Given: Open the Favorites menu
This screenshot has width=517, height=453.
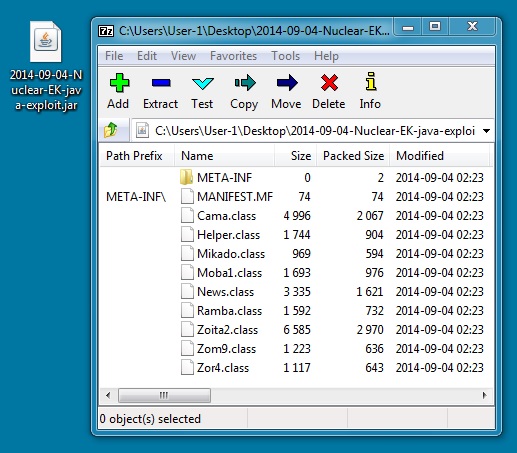Looking at the screenshot, I should click(233, 56).
